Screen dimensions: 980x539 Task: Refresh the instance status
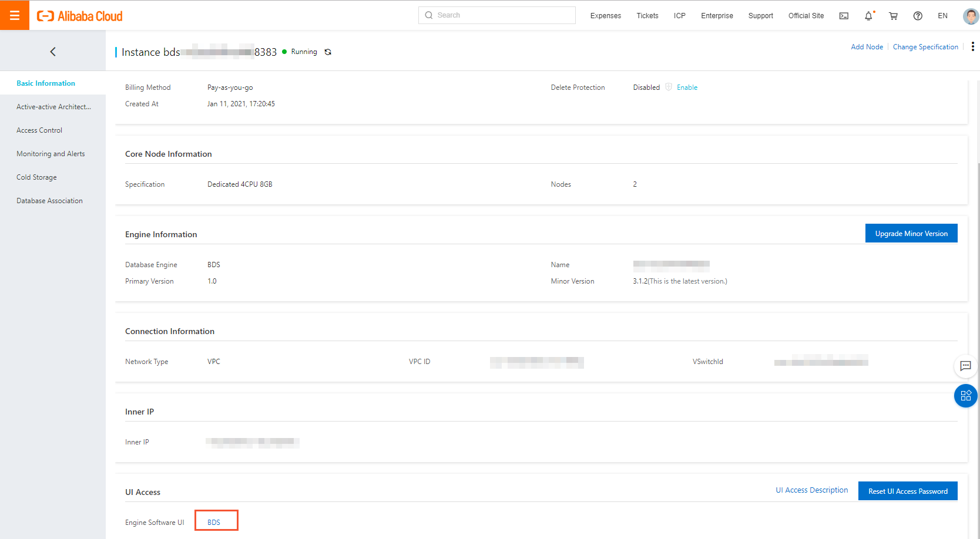point(328,52)
